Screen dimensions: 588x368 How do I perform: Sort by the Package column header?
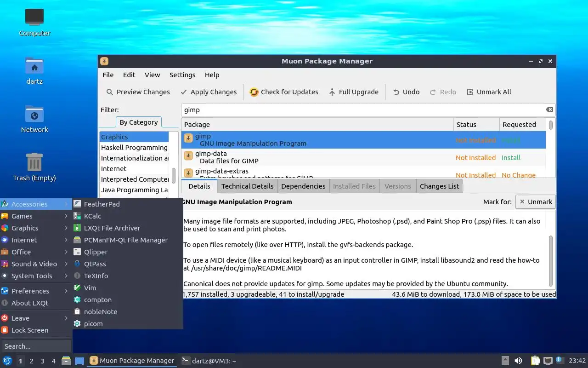click(x=317, y=125)
